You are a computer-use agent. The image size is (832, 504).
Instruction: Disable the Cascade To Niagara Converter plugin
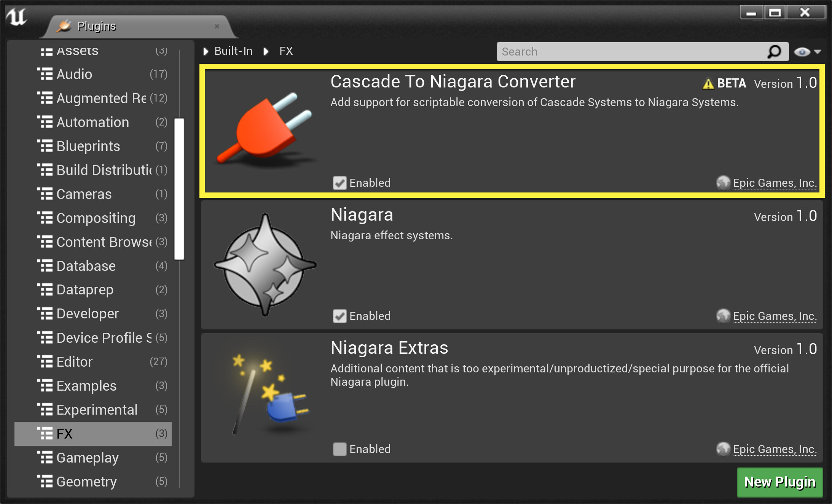click(340, 183)
